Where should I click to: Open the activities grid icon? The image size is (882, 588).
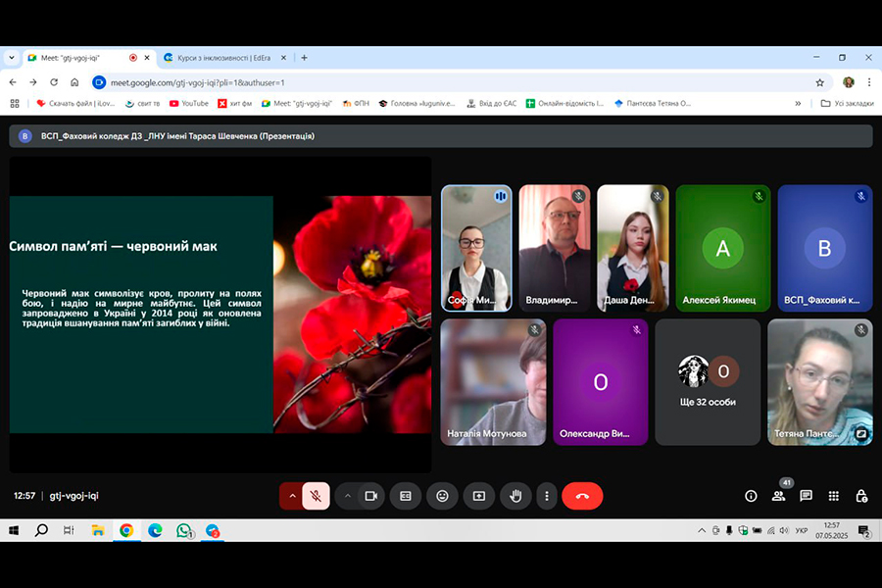tap(834, 496)
